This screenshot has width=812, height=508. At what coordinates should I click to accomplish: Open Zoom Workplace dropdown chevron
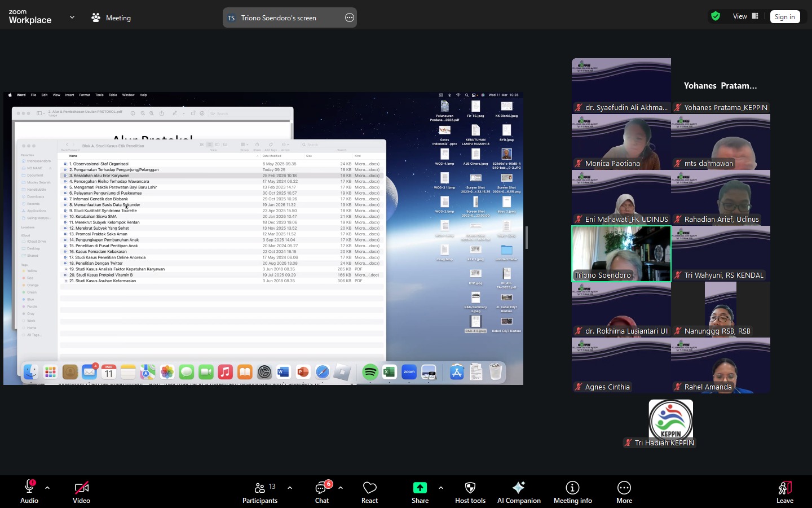pyautogui.click(x=72, y=17)
